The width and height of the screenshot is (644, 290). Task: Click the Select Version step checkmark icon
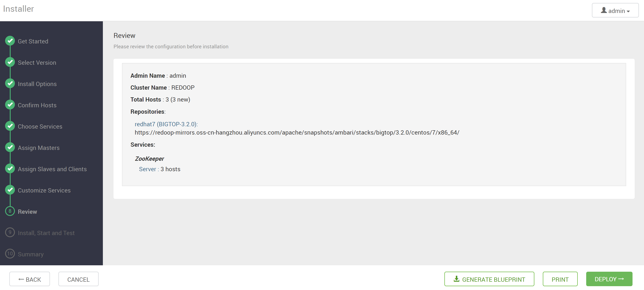coord(10,62)
